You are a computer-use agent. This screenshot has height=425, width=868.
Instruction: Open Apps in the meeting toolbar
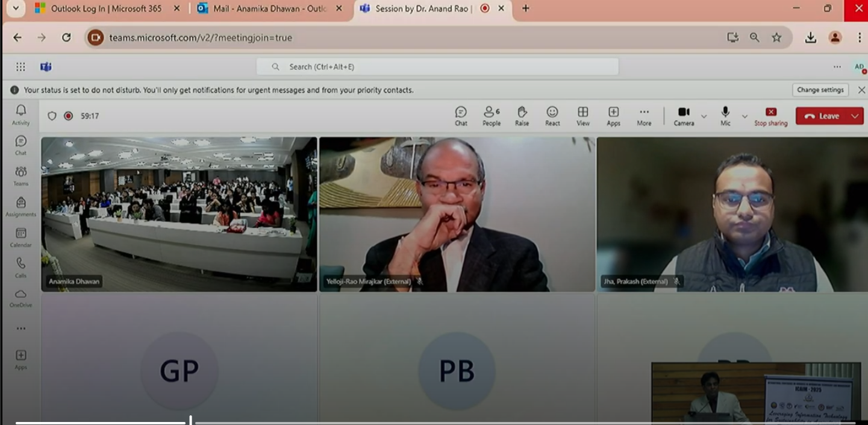613,116
